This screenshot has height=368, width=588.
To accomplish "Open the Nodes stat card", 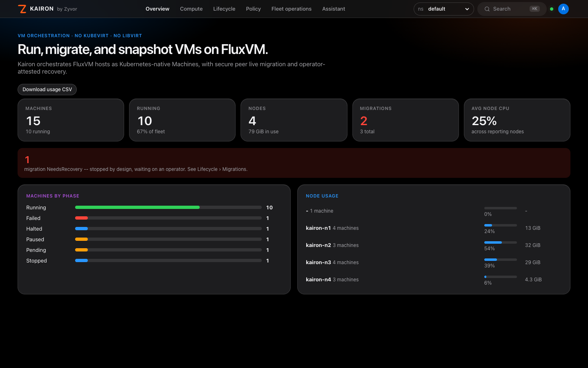I will click(294, 120).
